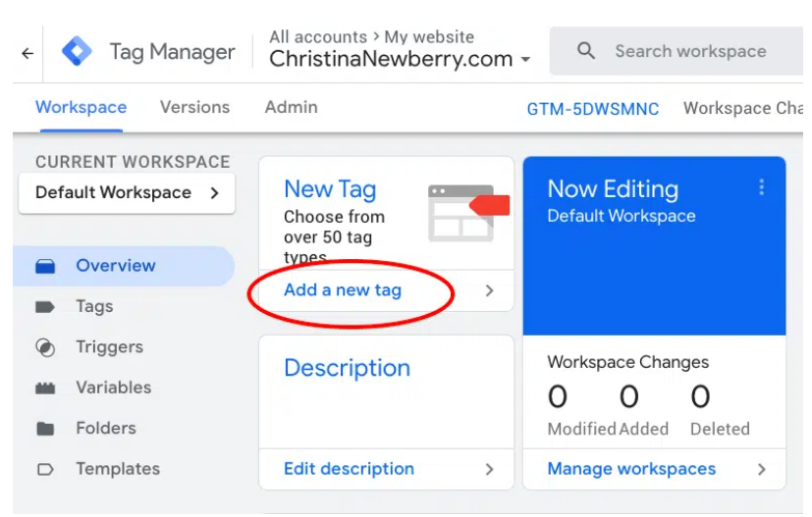
Task: Click the Edit description link
Action: tap(349, 469)
